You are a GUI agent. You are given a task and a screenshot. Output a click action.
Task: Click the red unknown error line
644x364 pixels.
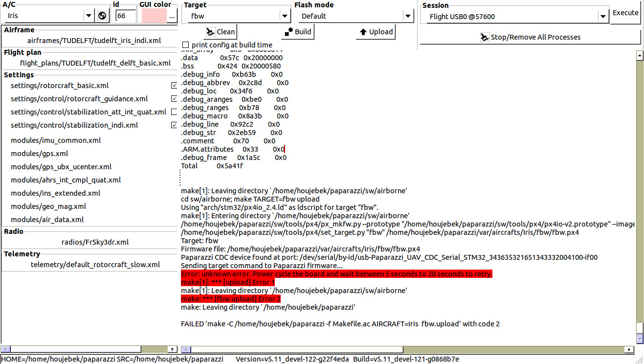point(336,274)
